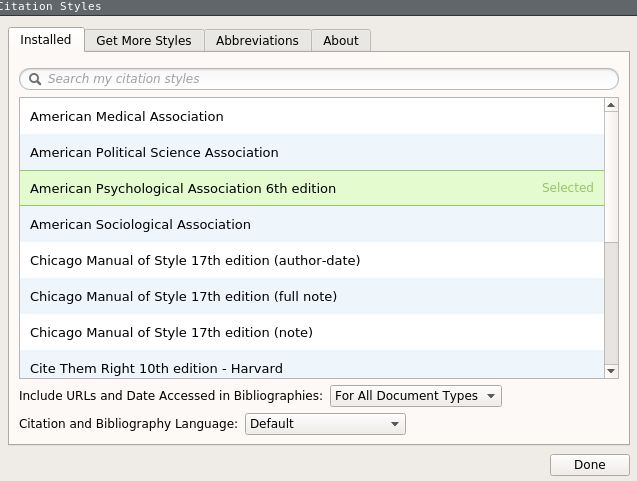Click the Done button
This screenshot has height=481, width=637.
pos(589,464)
